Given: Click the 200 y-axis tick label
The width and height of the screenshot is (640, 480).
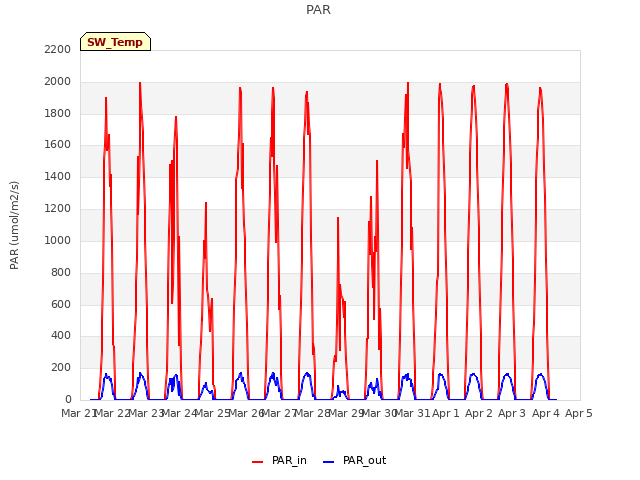Looking at the screenshot, I should pos(61,368).
